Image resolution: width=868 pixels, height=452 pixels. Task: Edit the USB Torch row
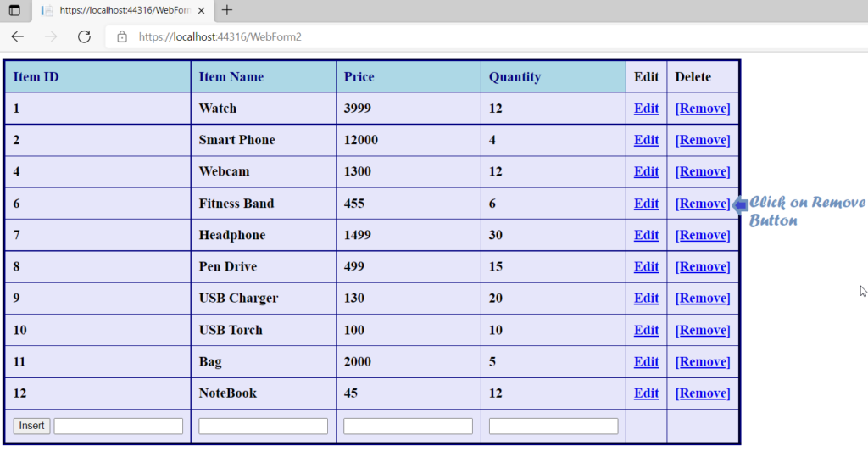(x=646, y=330)
